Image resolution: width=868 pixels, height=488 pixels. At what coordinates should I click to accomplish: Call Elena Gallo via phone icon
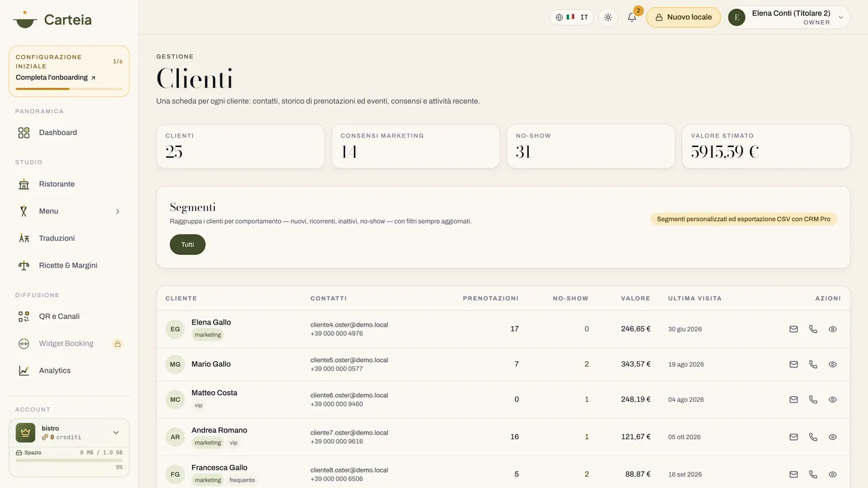(x=813, y=329)
